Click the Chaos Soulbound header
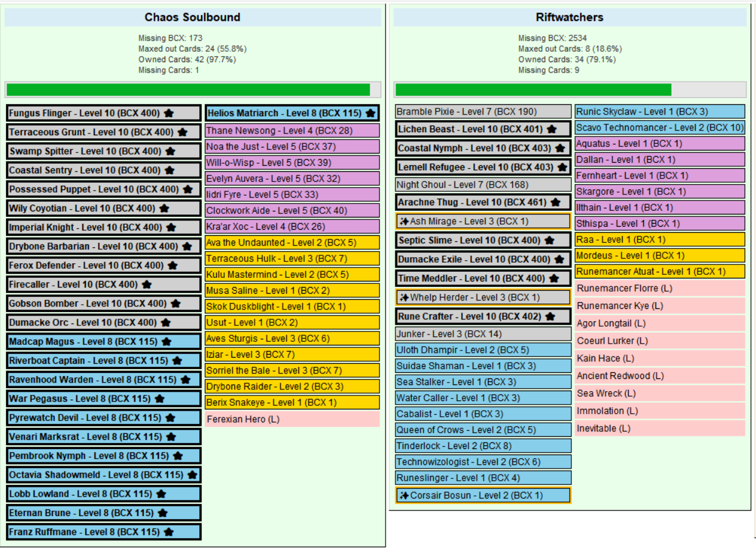This screenshot has width=756, height=549. tap(193, 17)
